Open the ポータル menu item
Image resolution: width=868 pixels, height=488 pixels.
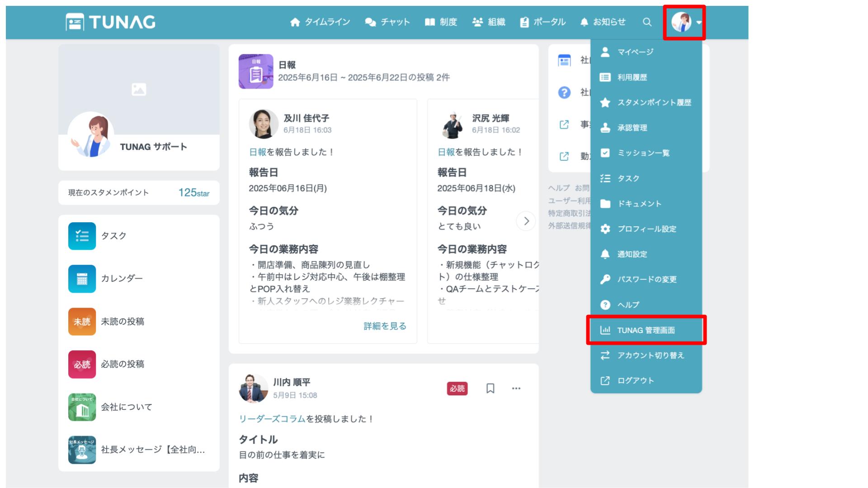[x=542, y=22]
